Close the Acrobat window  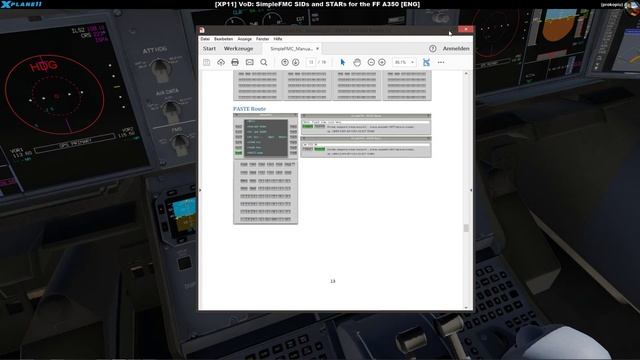click(465, 29)
